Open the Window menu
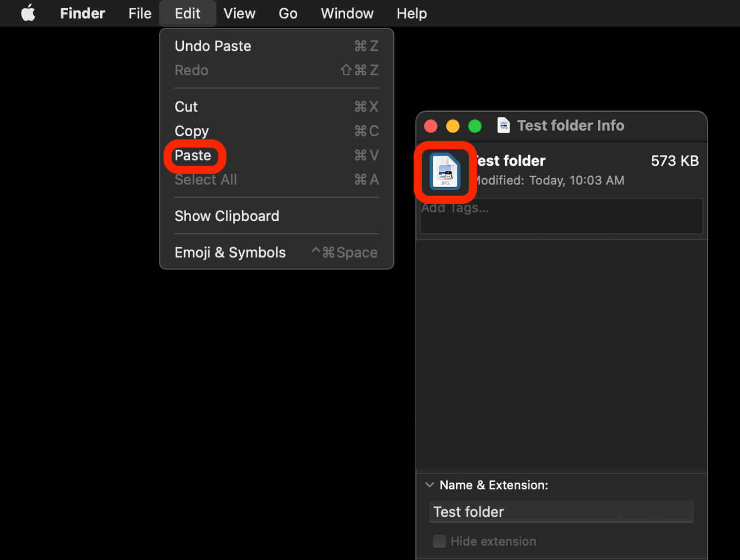The height and width of the screenshot is (560, 740). click(x=347, y=13)
